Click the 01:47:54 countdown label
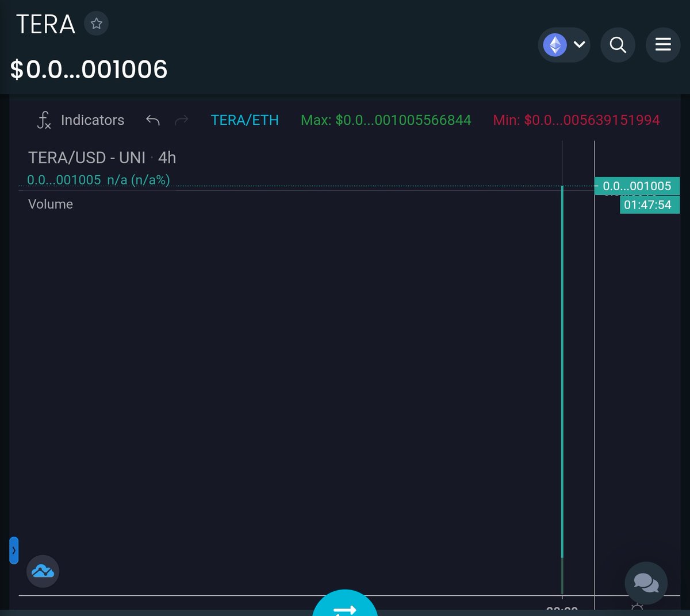Screen dimensions: 690x616 point(649,205)
